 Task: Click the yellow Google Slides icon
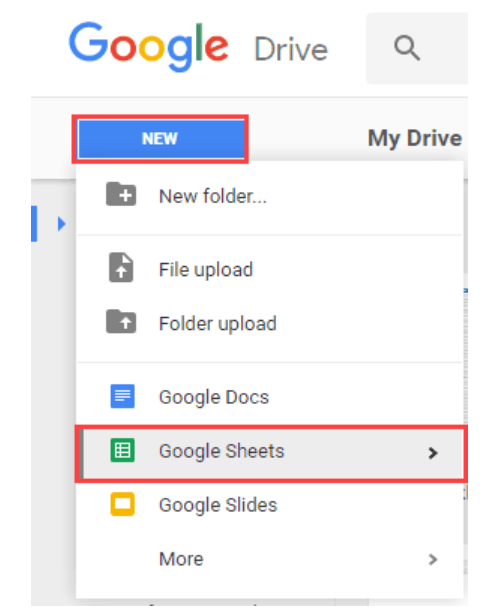tap(122, 504)
